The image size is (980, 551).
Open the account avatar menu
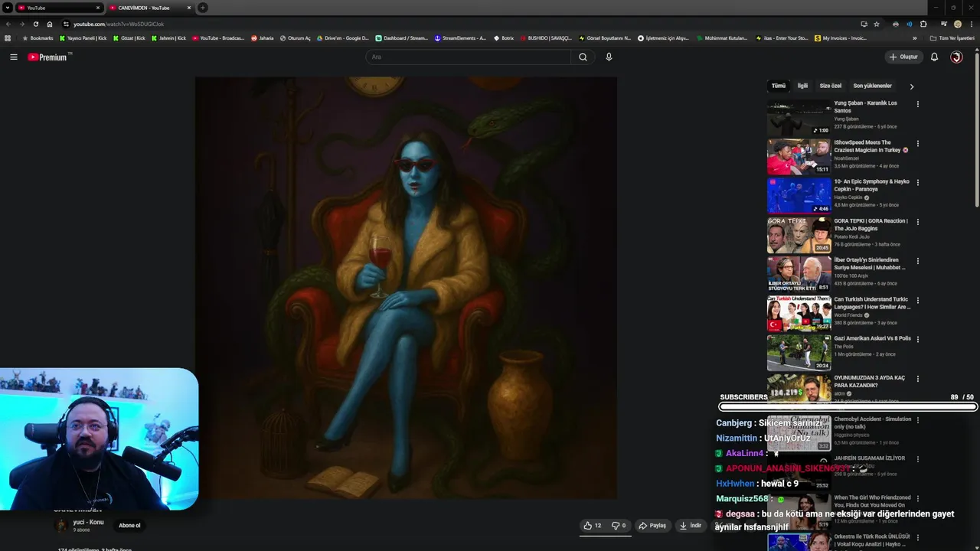[956, 57]
